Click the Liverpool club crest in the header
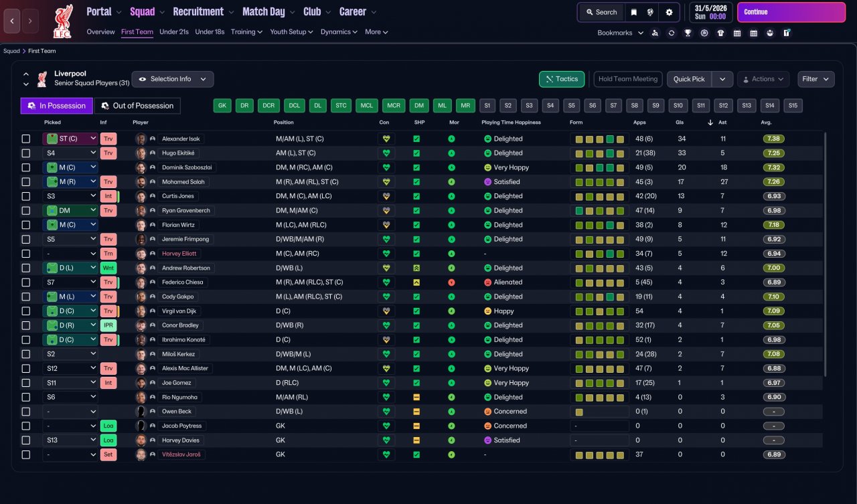This screenshot has width=857, height=504. tap(63, 21)
